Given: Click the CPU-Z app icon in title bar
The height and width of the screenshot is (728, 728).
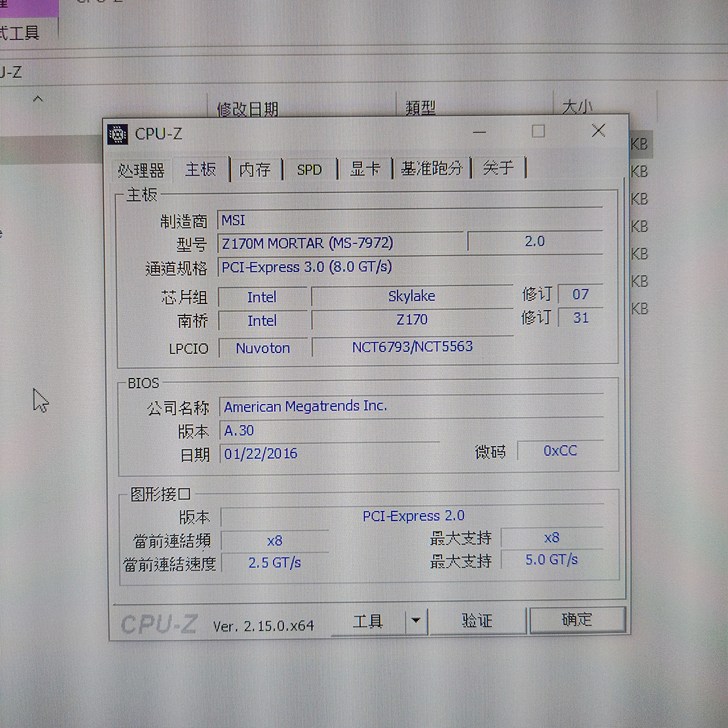Looking at the screenshot, I should tap(118, 134).
